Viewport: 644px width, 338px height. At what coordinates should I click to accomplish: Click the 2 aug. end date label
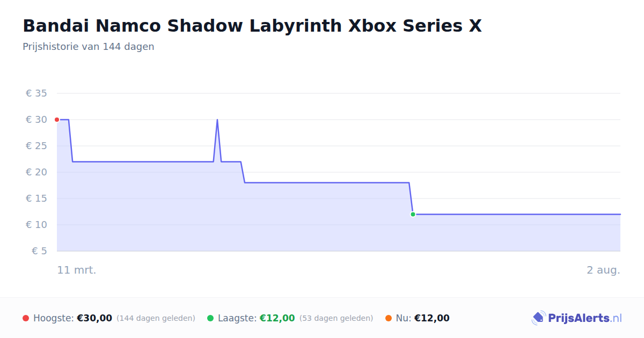(x=603, y=270)
